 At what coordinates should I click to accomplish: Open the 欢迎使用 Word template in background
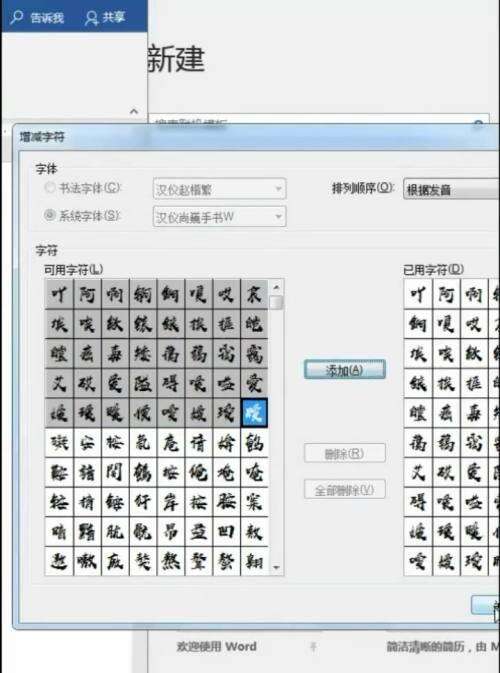coord(216,646)
